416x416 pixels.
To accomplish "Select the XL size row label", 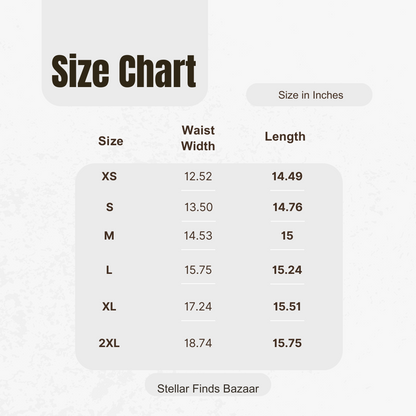I will pyautogui.click(x=109, y=306).
